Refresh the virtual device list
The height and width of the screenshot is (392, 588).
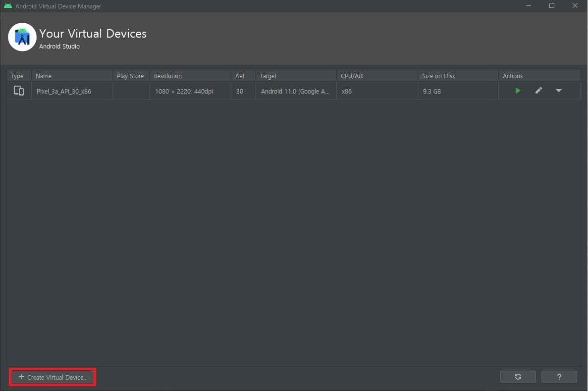(518, 377)
